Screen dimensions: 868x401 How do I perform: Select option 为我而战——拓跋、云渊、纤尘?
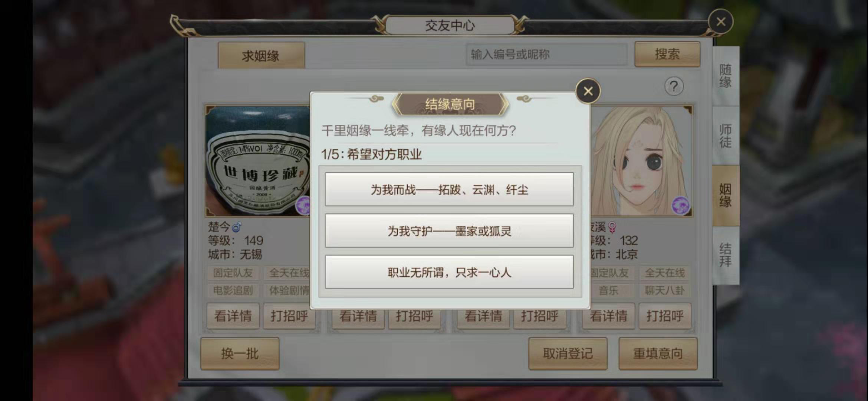(449, 189)
